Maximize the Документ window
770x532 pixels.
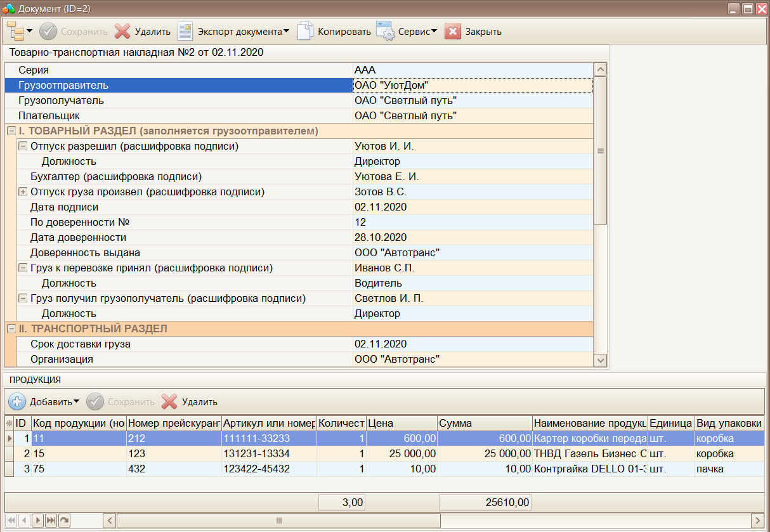pyautogui.click(x=747, y=9)
